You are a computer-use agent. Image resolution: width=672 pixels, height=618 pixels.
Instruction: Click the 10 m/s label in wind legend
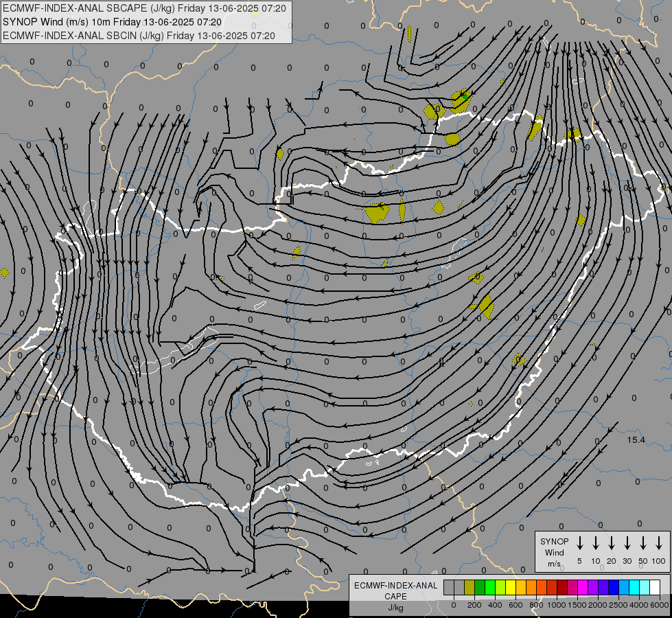(596, 561)
